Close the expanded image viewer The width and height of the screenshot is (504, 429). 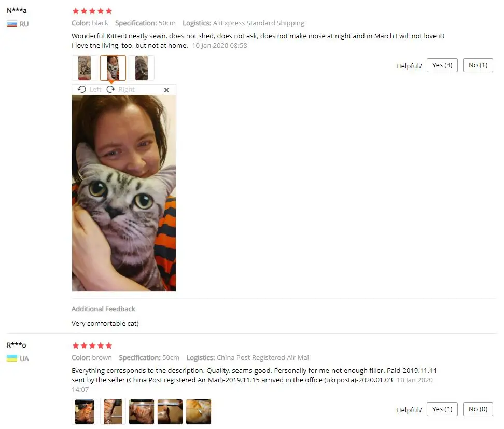[x=166, y=90]
